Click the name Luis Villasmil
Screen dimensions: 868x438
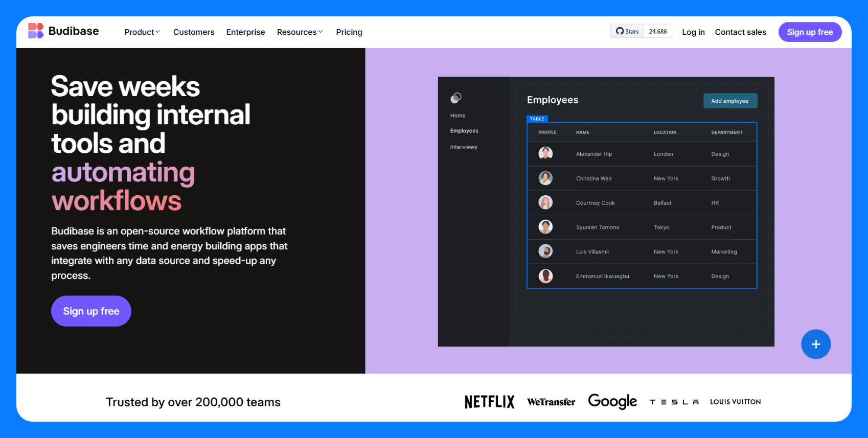coord(592,252)
